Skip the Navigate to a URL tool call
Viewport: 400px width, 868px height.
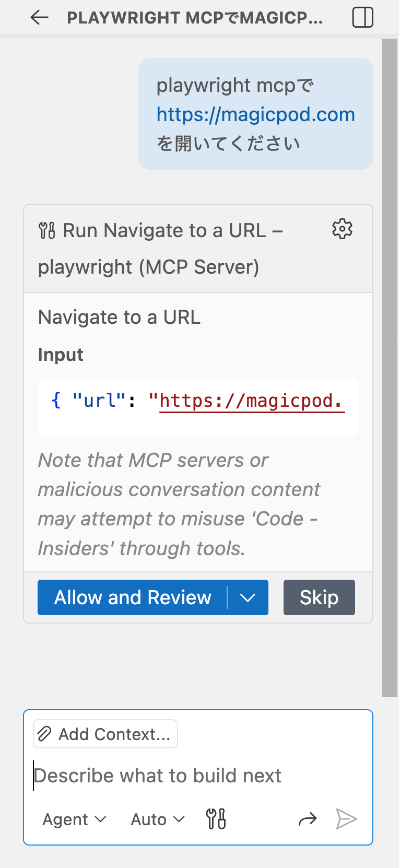(319, 597)
